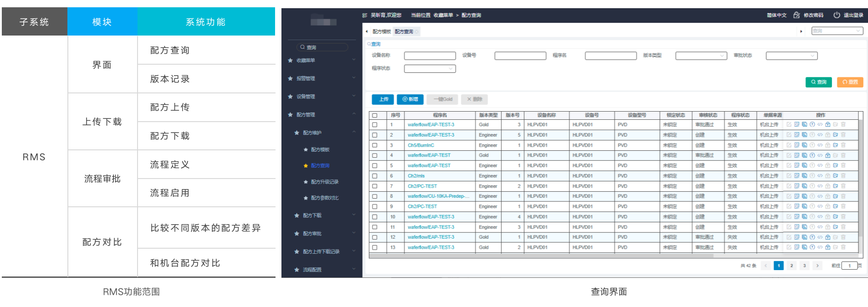Switch to the 配方模板 tab
The image size is (868, 307).
381,31
